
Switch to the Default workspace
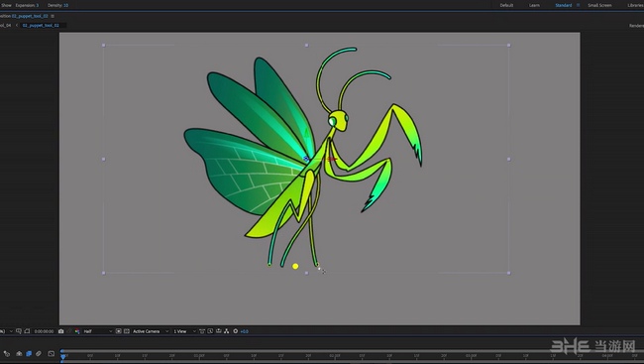tap(506, 5)
